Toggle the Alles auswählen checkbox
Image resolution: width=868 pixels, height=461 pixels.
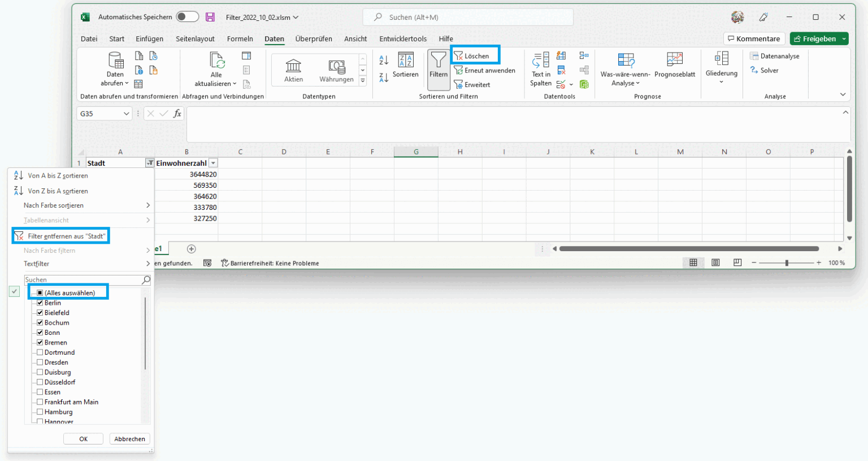tap(39, 292)
